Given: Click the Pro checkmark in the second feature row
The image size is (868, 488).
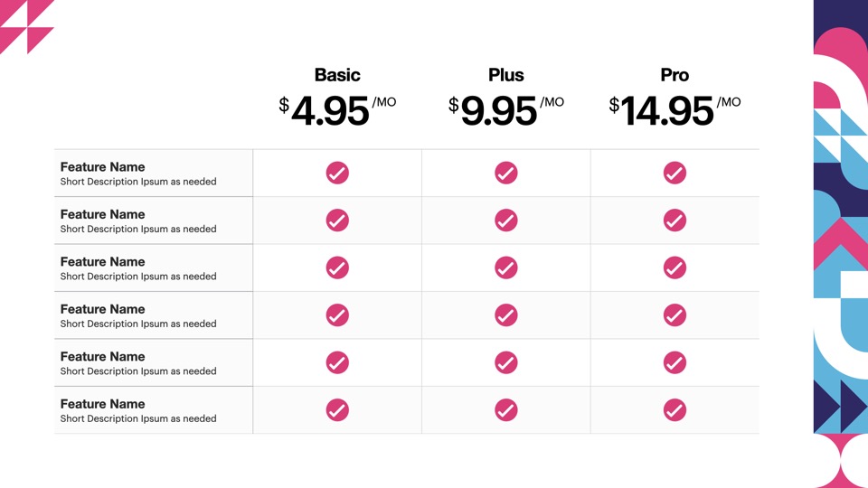Looking at the screenshot, I should pos(675,220).
